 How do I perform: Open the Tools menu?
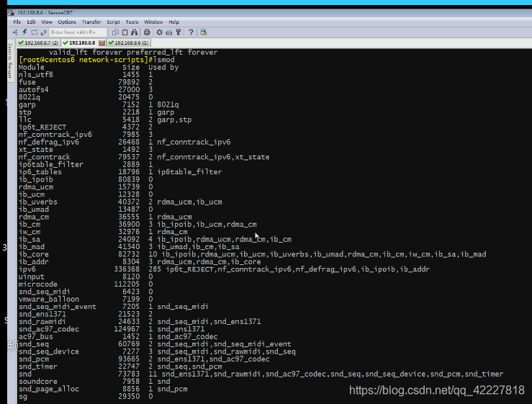coord(132,22)
